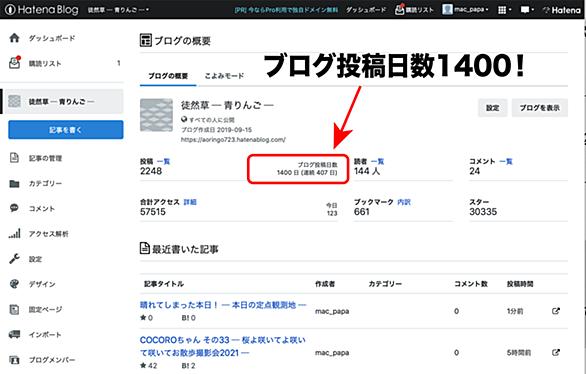Click the sidebar デザイン label
Screen dimensions: 586x374
pyautogui.click(x=42, y=284)
